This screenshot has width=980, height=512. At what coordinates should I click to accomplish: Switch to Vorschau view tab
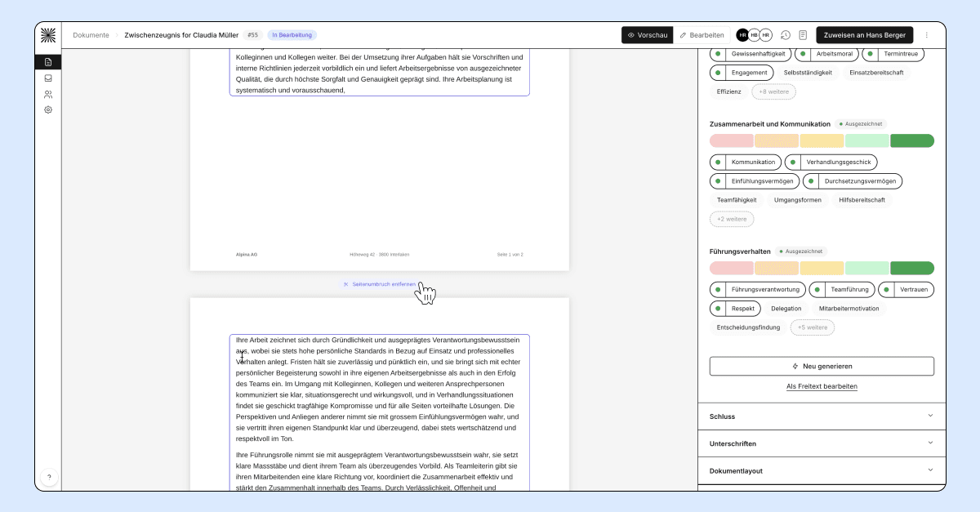(648, 35)
